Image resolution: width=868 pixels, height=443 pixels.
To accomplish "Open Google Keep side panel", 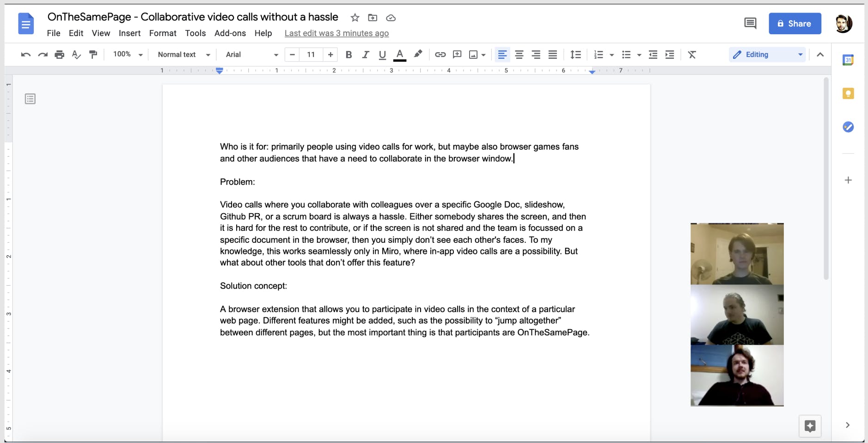I will coord(848,93).
